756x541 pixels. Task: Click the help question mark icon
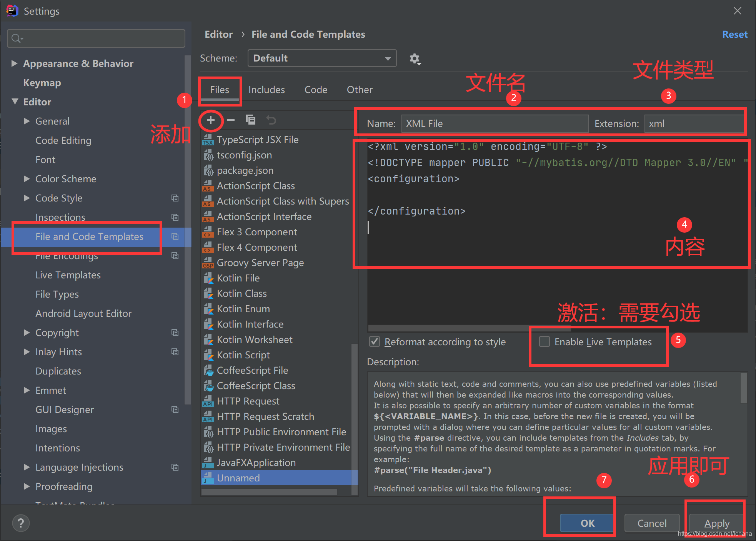click(21, 523)
